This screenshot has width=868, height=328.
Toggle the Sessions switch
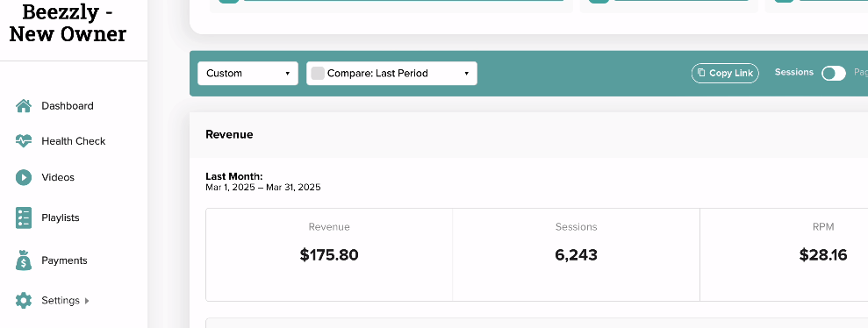coord(833,73)
